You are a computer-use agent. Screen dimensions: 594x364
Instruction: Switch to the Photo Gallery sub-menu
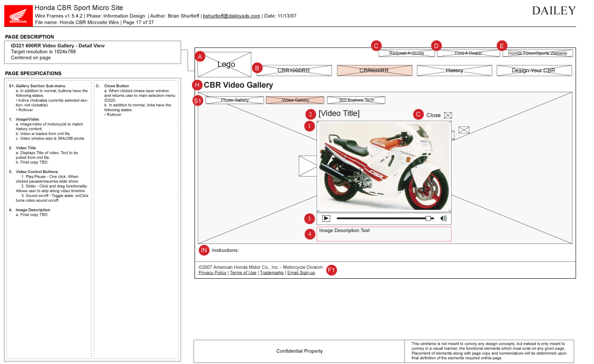(235, 100)
